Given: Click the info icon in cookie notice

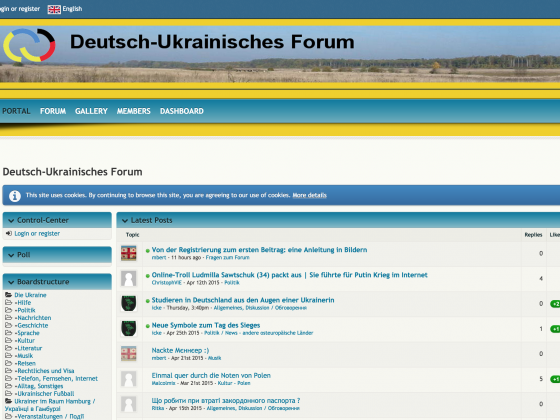Looking at the screenshot, I should 15,196.
